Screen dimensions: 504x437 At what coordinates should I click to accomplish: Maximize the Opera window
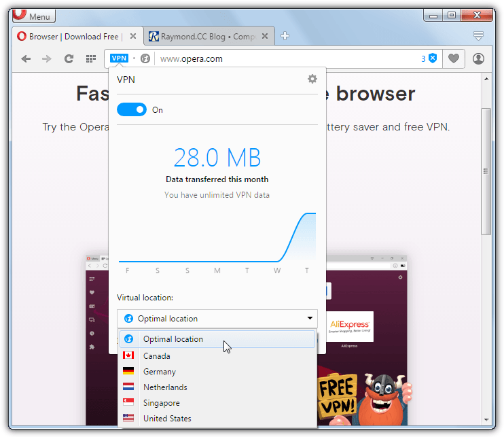point(452,15)
